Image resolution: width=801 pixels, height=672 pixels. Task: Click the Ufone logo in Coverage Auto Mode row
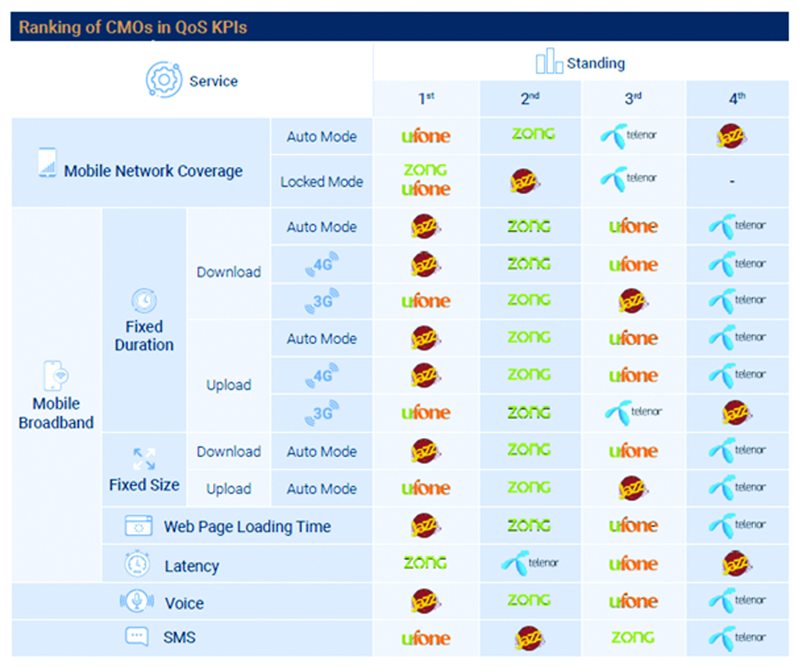click(425, 136)
